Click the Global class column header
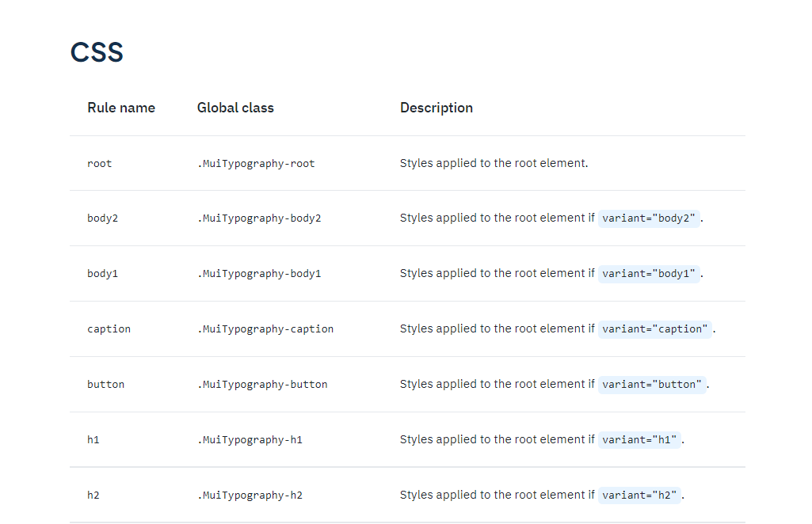This screenshot has height=524, width=812. (235, 108)
